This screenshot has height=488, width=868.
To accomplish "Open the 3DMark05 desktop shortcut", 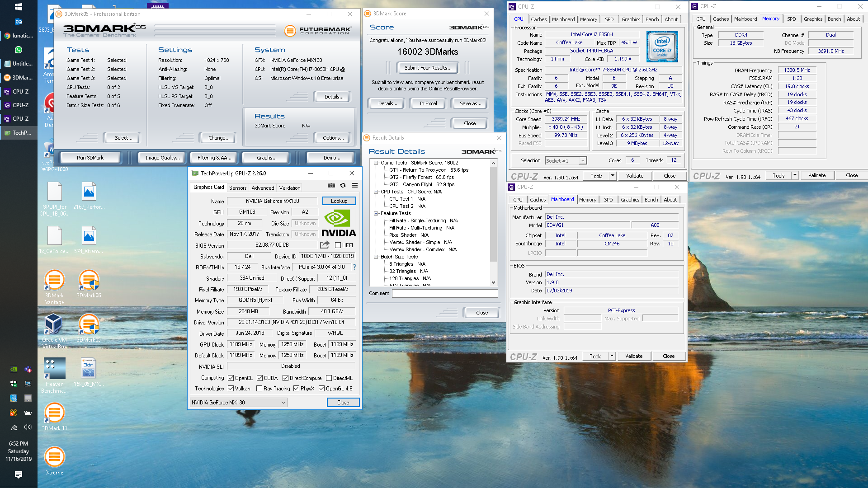I will (x=89, y=328).
